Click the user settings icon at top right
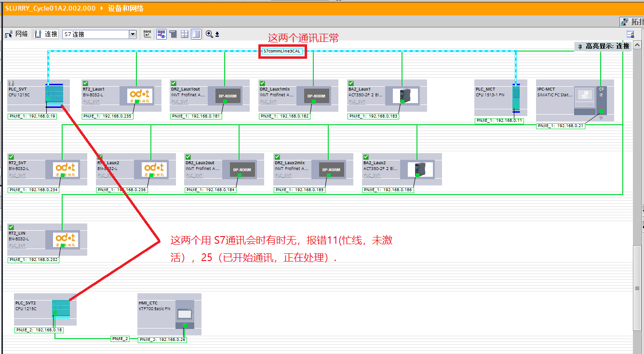644x354 pixels. point(630,34)
